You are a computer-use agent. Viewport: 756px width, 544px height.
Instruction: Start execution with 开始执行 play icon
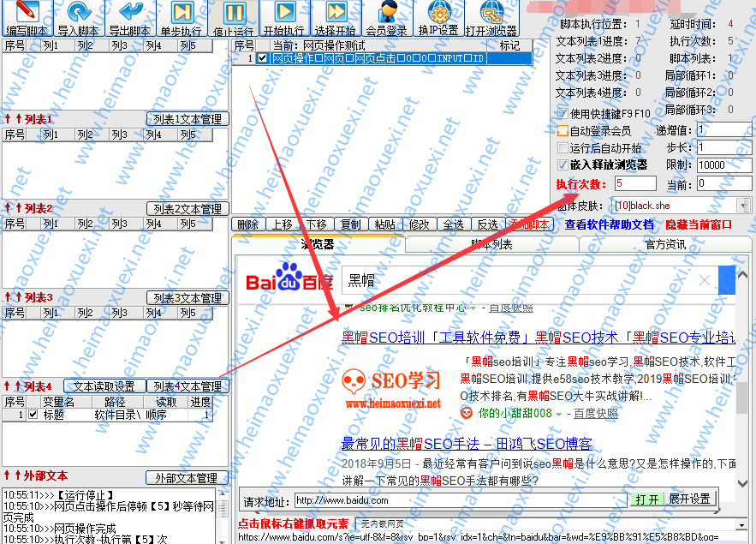(283, 13)
